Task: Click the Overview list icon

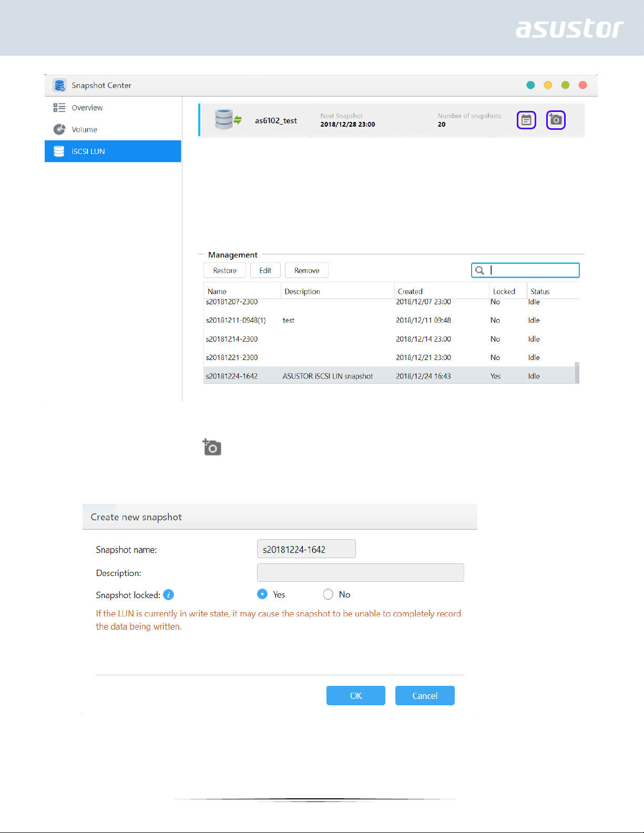Action: click(x=59, y=108)
